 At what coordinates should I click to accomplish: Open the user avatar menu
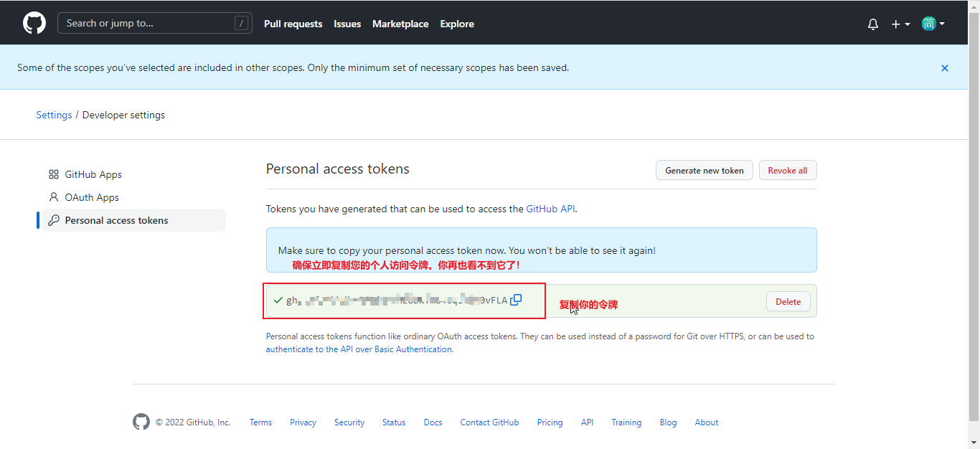pos(933,24)
